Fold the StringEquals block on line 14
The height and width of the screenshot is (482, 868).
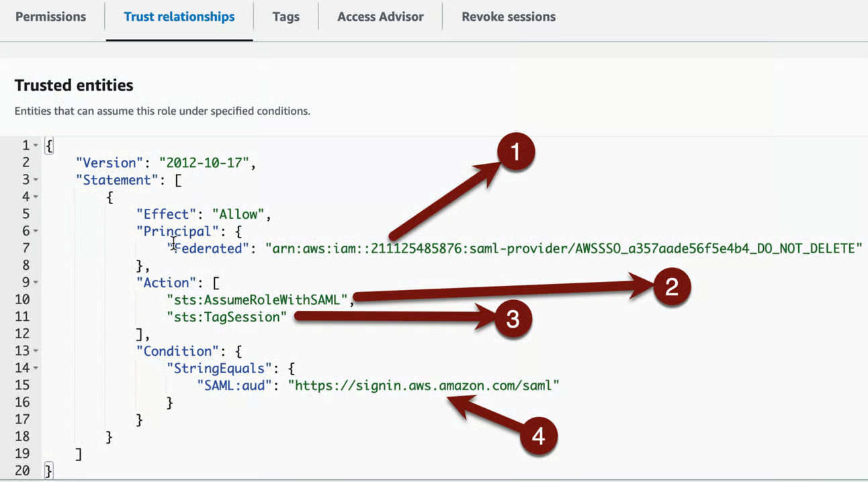36,369
